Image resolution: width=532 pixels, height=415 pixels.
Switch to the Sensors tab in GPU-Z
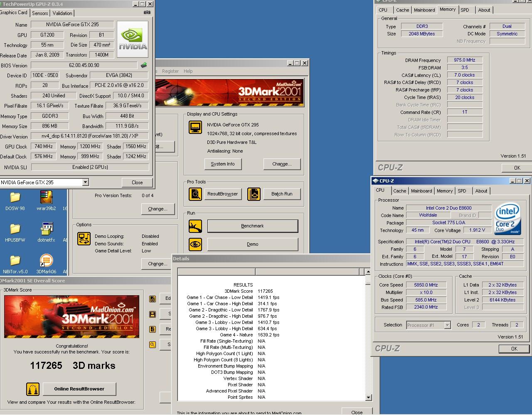40,13
